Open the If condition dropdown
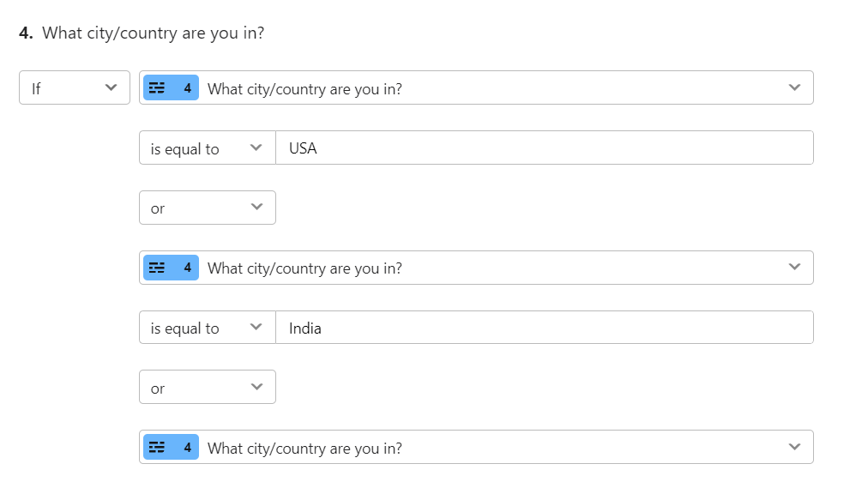The height and width of the screenshot is (482, 868). (75, 87)
